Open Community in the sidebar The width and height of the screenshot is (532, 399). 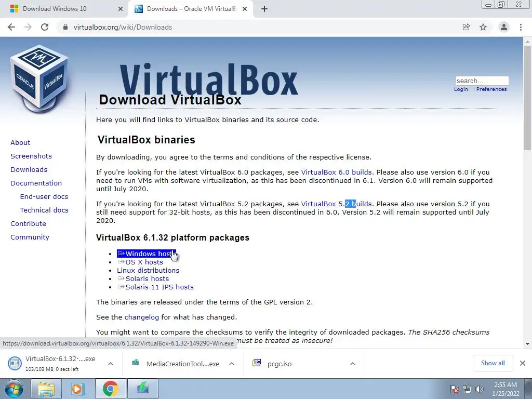tap(30, 237)
